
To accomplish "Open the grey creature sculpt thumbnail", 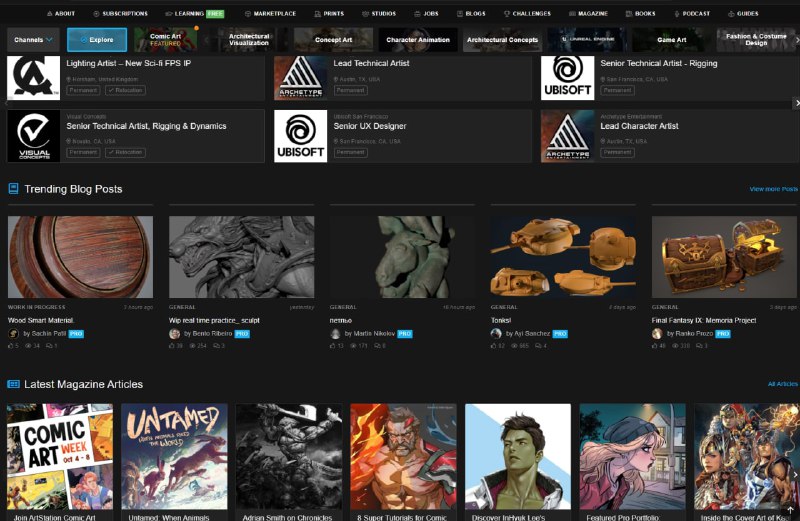I will 241,257.
